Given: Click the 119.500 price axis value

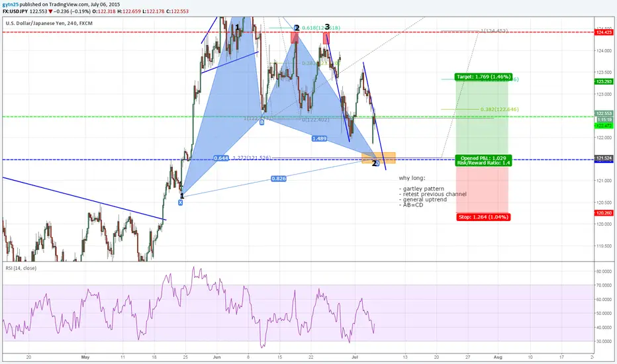Looking at the screenshot, I should coord(604,246).
